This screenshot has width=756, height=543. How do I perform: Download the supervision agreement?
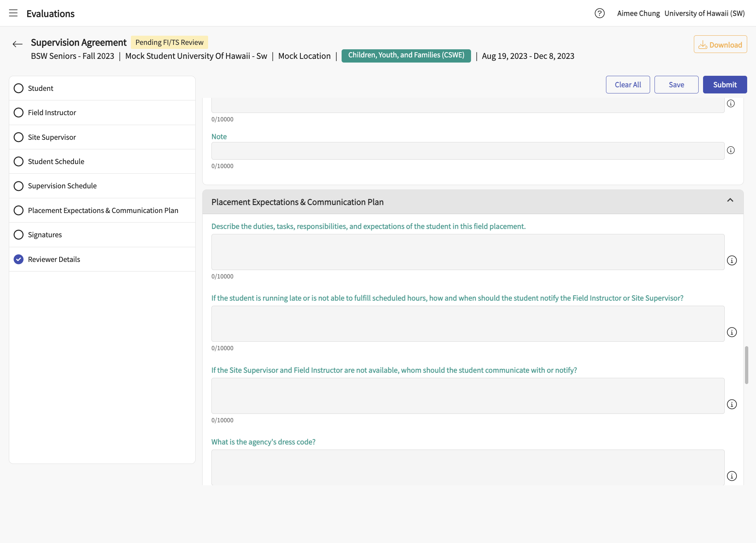720,45
